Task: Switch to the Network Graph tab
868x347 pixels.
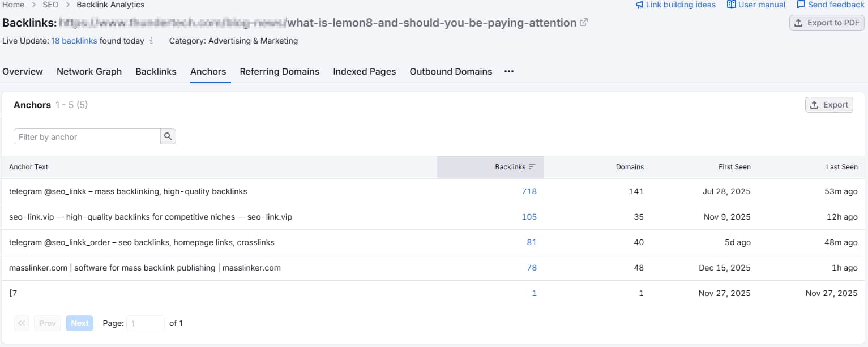Action: click(89, 71)
